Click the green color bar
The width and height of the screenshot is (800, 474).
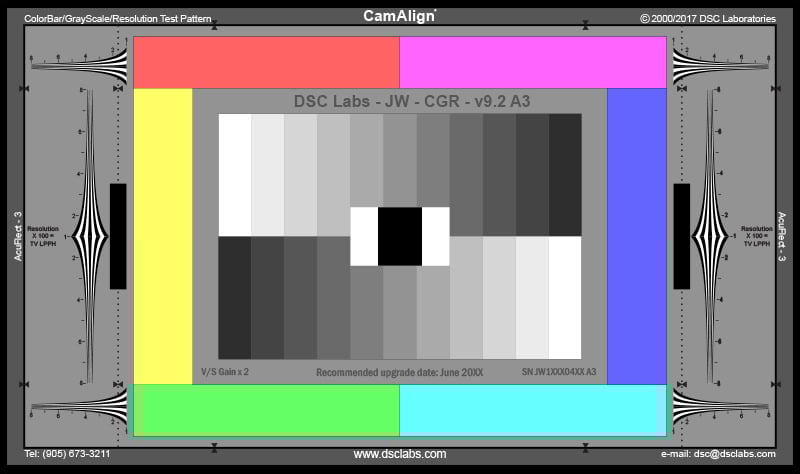[x=266, y=410]
